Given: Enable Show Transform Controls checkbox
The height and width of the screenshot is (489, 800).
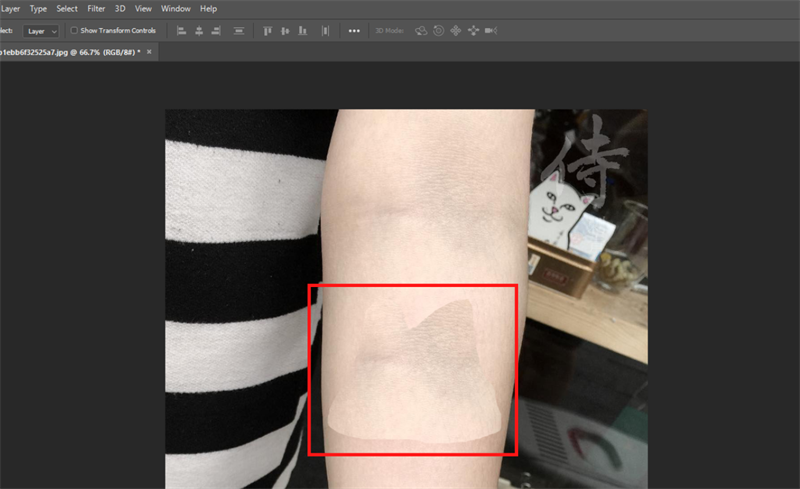Looking at the screenshot, I should click(74, 31).
